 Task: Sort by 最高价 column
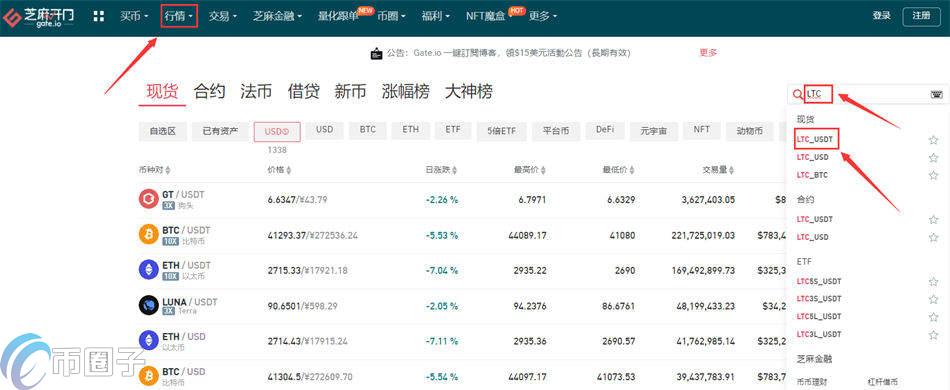click(530, 170)
